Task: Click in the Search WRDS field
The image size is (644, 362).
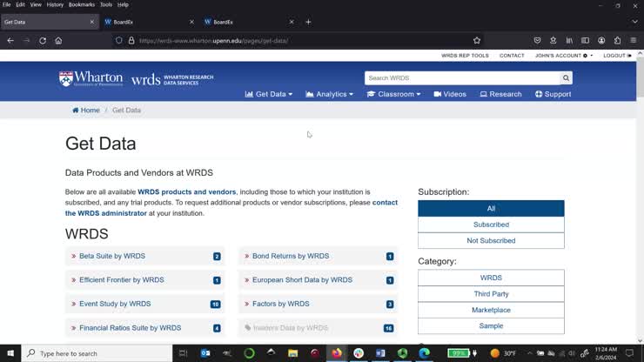Action: (x=462, y=78)
